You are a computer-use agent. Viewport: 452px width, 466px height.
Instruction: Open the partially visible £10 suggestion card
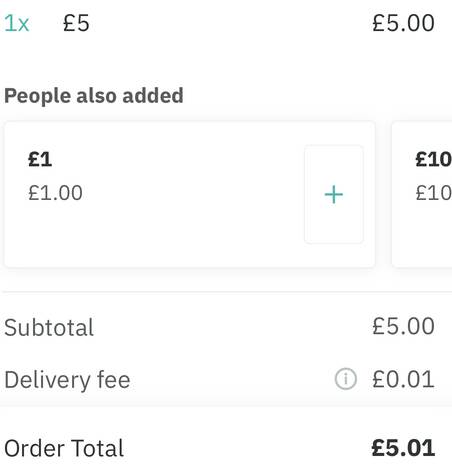[x=422, y=194]
